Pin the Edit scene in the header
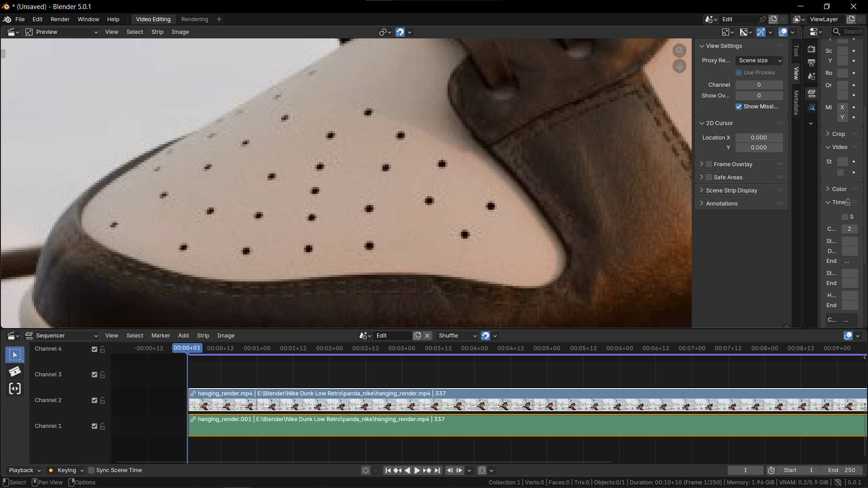Viewport: 868px width, 488px height. tap(763, 19)
